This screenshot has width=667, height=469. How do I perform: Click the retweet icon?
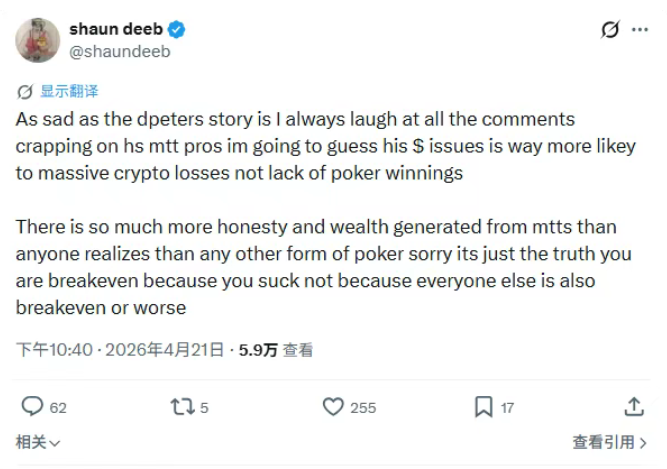[182, 407]
